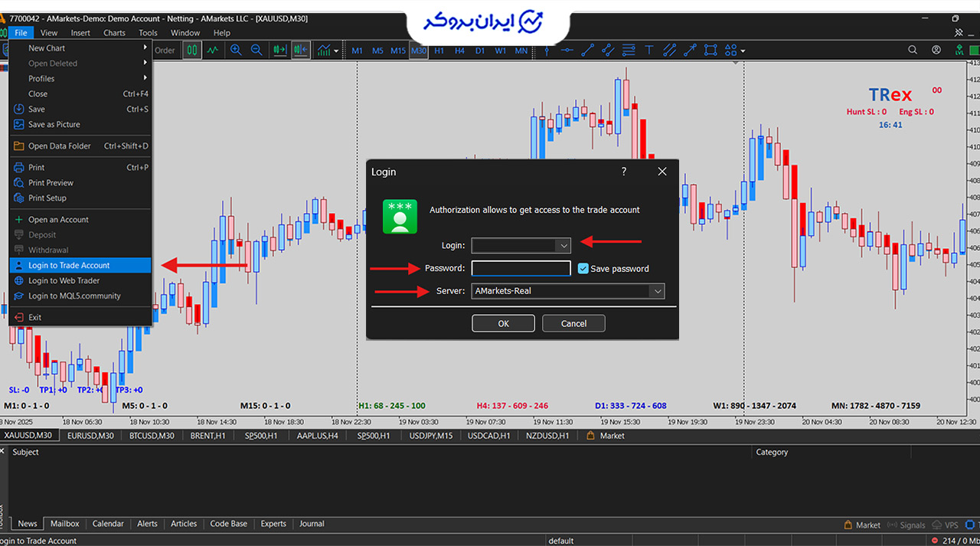The image size is (980, 546).
Task: Open the Window menu
Action: click(185, 33)
